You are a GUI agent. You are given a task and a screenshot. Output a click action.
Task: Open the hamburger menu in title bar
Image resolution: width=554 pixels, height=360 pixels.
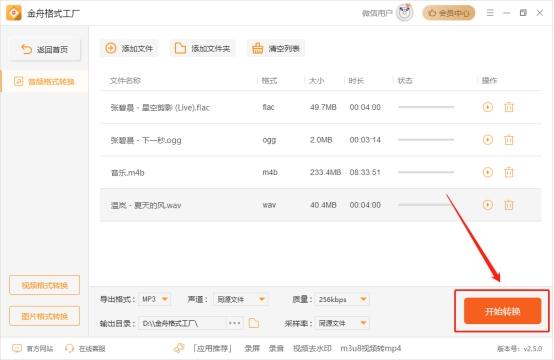click(490, 13)
